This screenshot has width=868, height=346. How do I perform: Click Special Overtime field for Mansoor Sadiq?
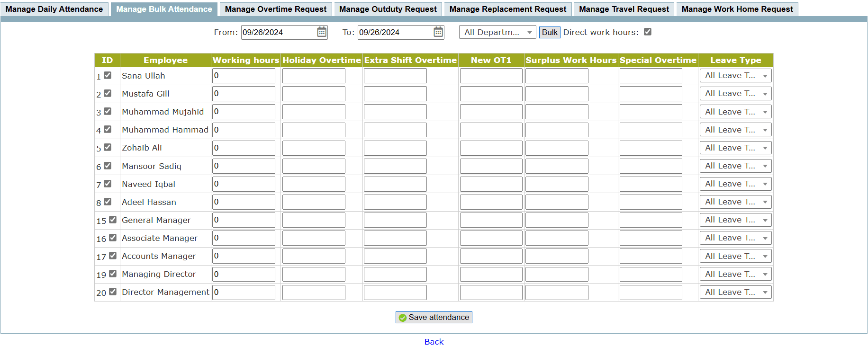tap(651, 166)
